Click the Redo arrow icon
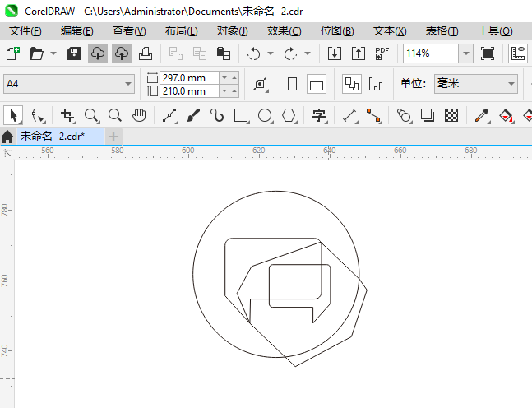Image resolution: width=532 pixels, height=408 pixels. click(x=290, y=53)
